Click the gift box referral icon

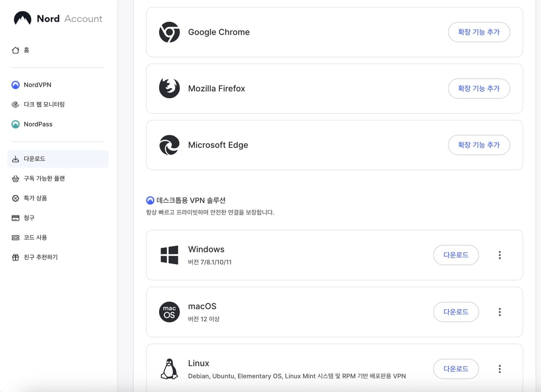(15, 257)
